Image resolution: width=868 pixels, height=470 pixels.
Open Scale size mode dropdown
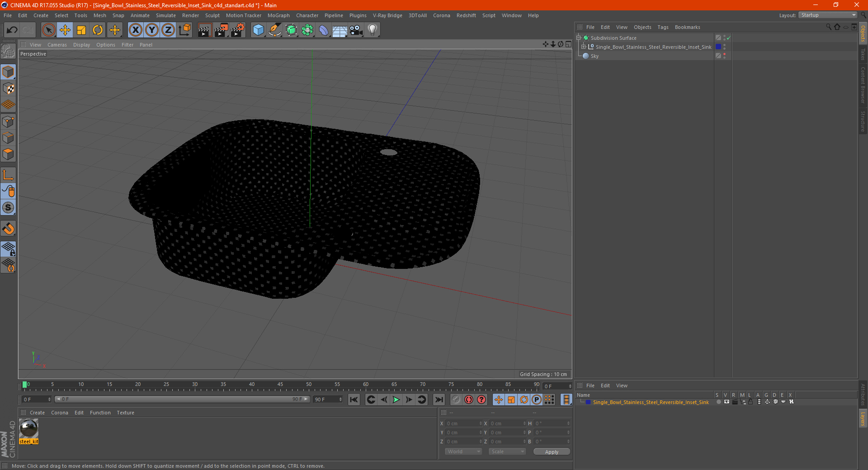507,451
